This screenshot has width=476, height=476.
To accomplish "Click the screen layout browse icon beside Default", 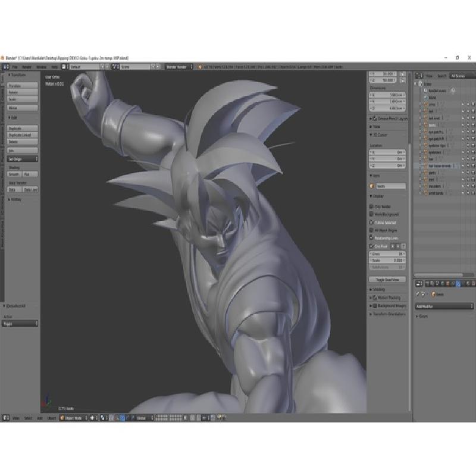I will [x=64, y=67].
